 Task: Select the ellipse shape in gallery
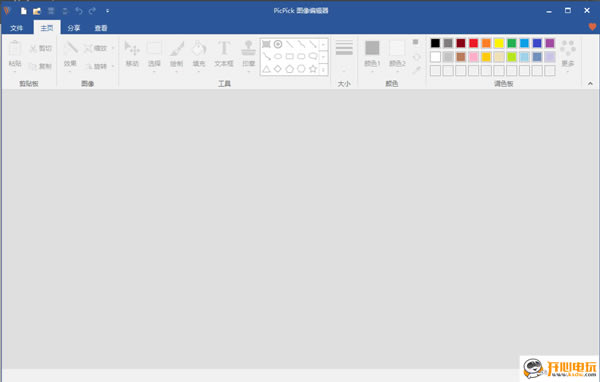(278, 57)
